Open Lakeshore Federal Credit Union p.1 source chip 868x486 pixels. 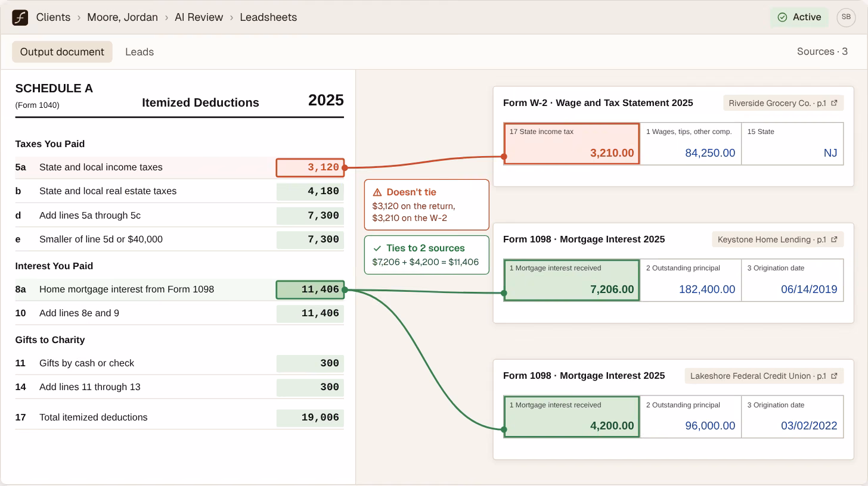click(764, 376)
